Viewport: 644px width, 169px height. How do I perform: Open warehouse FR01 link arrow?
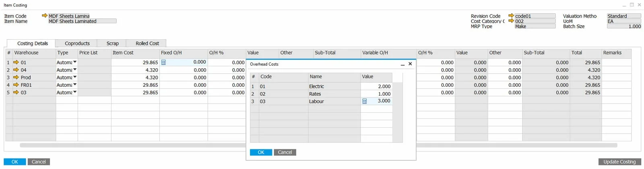(16, 85)
